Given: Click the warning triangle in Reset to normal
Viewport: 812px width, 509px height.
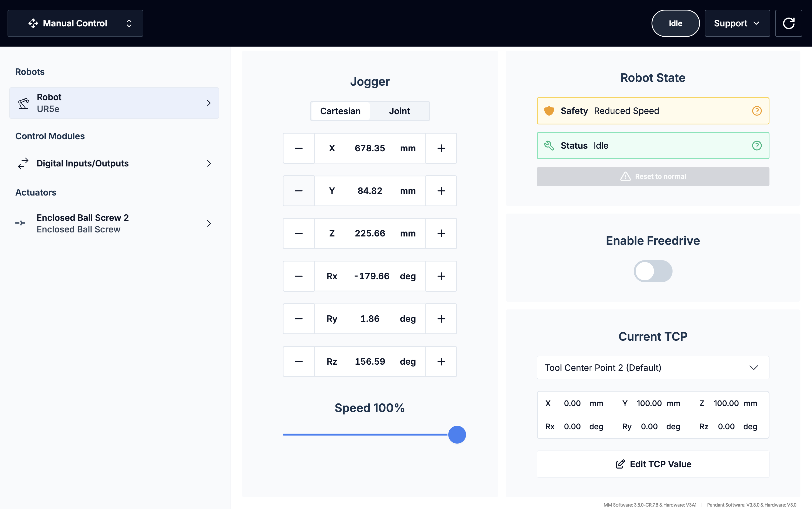Looking at the screenshot, I should pos(626,176).
